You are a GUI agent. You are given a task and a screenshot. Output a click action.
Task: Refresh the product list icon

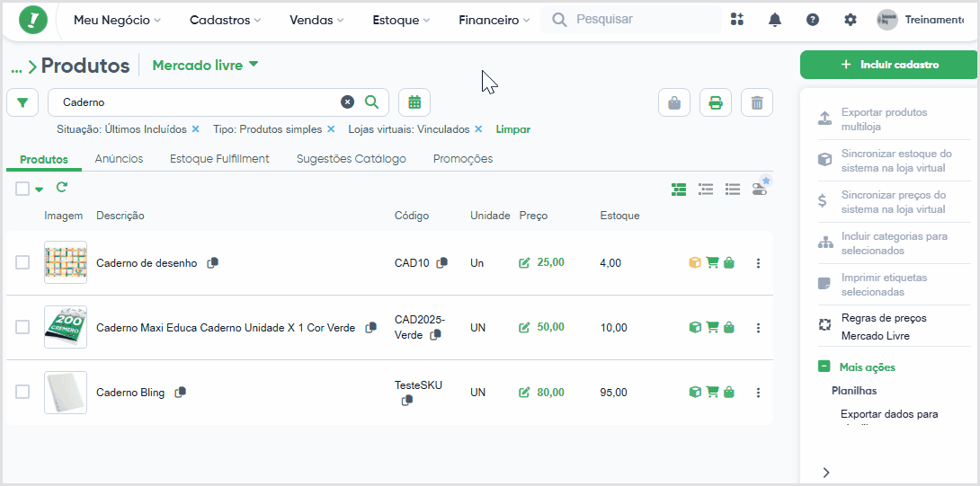[x=61, y=188]
